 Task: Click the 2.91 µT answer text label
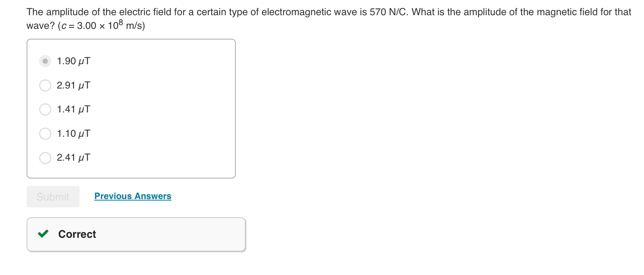[x=73, y=85]
